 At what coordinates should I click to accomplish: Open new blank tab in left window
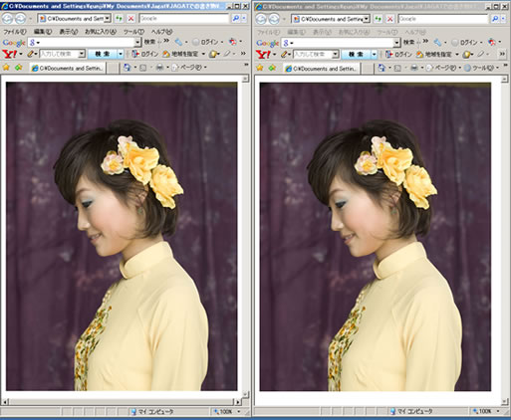(x=113, y=69)
